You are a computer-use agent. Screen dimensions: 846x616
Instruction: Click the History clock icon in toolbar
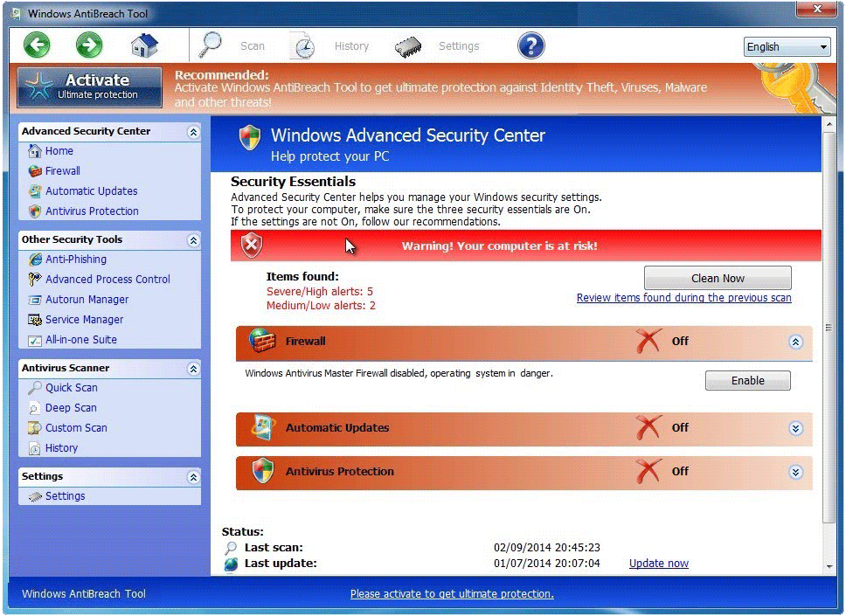[303, 45]
